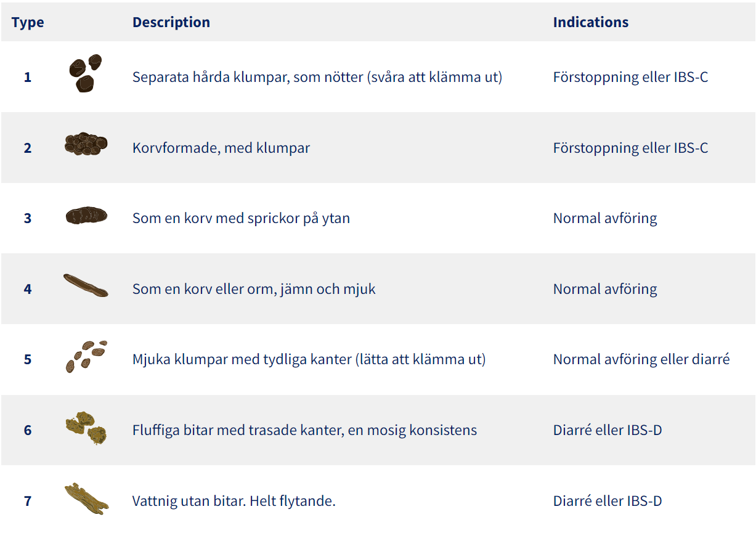Click the type number 7 cell

[x=28, y=501]
